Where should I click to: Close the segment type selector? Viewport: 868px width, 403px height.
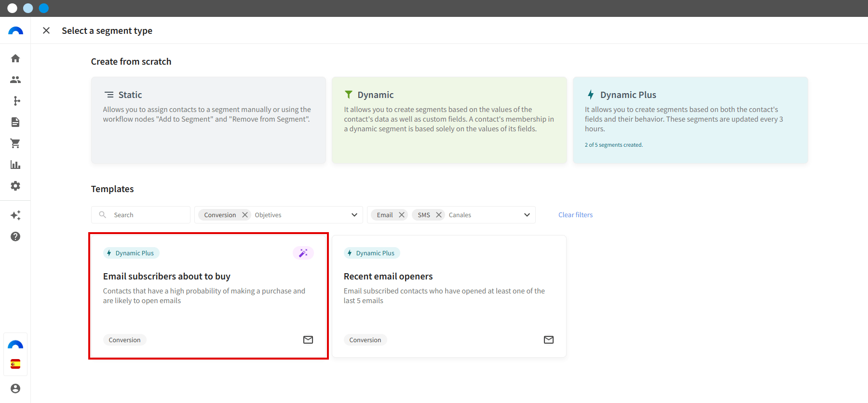tap(46, 30)
